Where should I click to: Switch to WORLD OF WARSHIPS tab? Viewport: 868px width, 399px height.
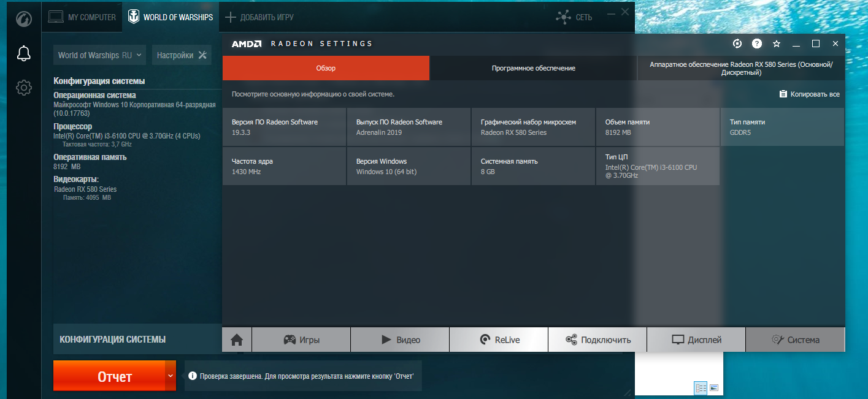[x=170, y=17]
